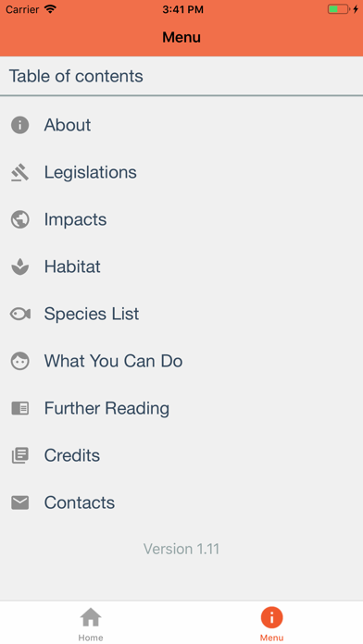This screenshot has height=644, width=363.
Task: Tap the fish icon for Species List
Action: coord(20,315)
